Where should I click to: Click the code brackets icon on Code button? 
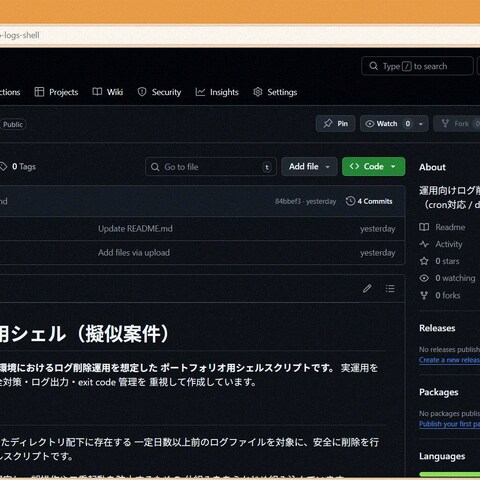(x=354, y=166)
